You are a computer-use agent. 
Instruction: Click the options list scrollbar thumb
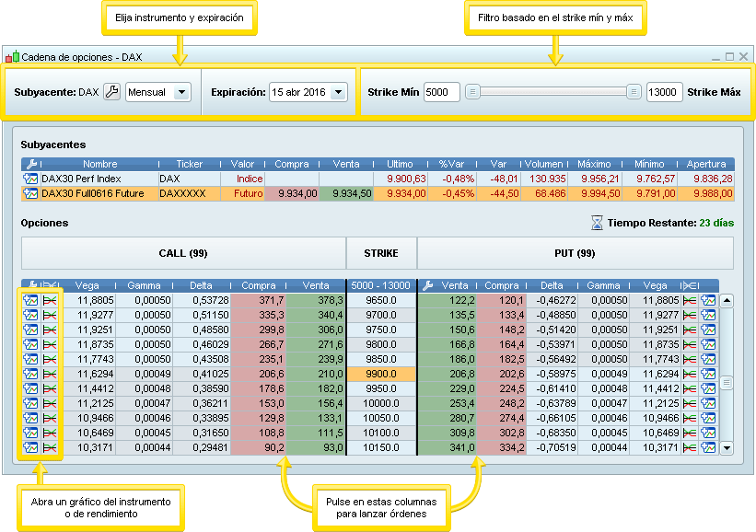[727, 383]
